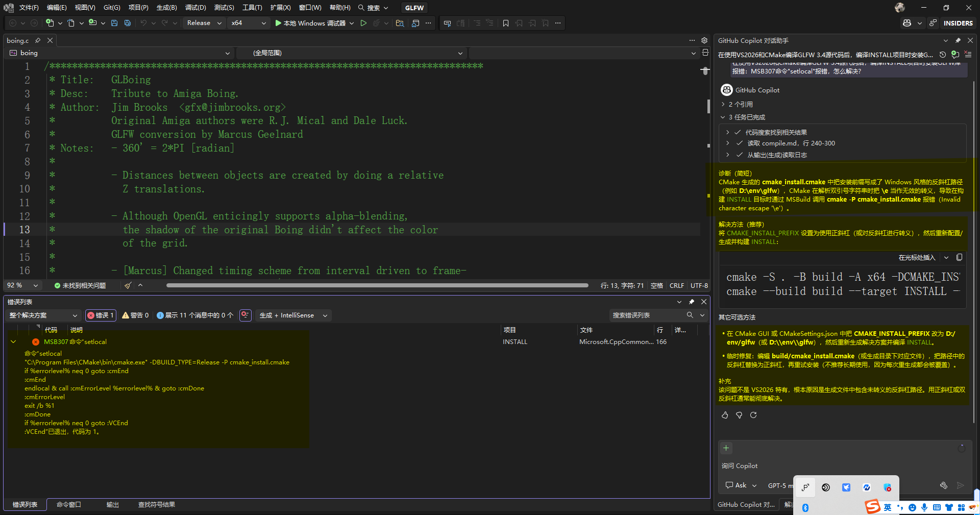Start without debugging using the hollow play icon
The image size is (980, 515).
pyautogui.click(x=363, y=23)
